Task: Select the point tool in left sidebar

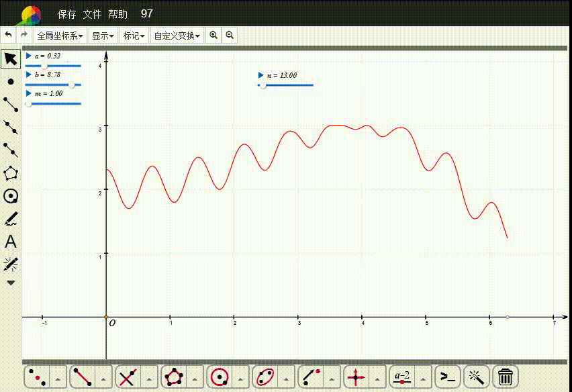Action: point(11,82)
